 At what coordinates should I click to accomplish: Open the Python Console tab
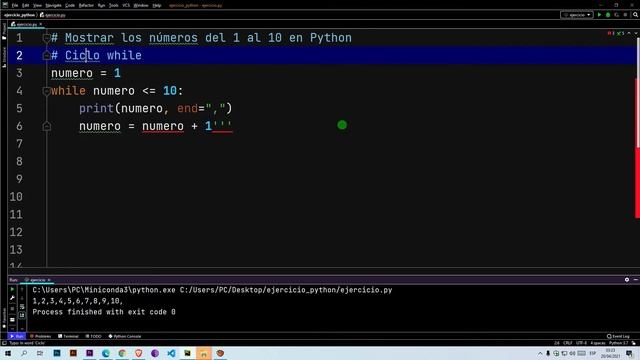(x=125, y=336)
